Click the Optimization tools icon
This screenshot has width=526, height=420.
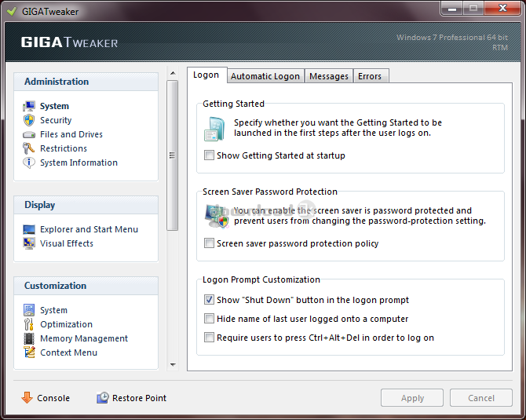click(29, 324)
